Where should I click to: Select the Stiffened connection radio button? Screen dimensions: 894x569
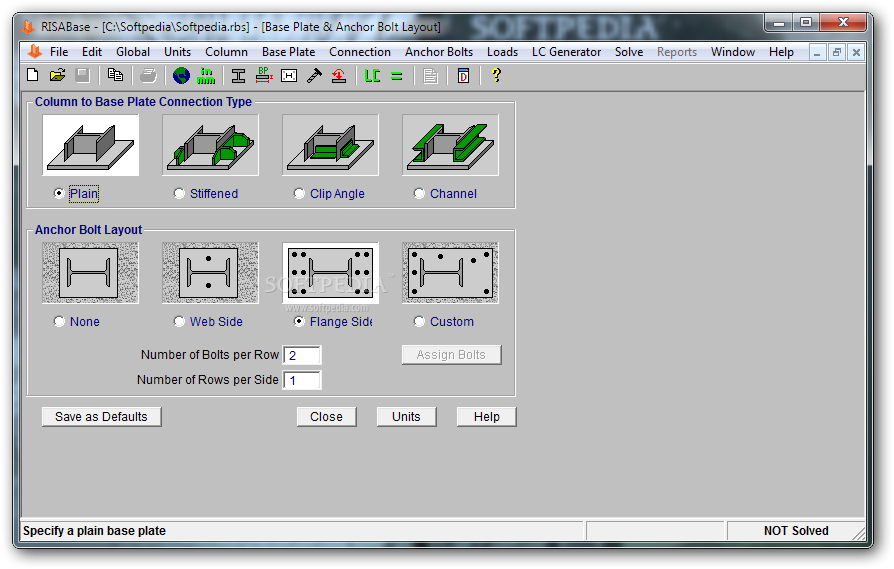(x=179, y=193)
